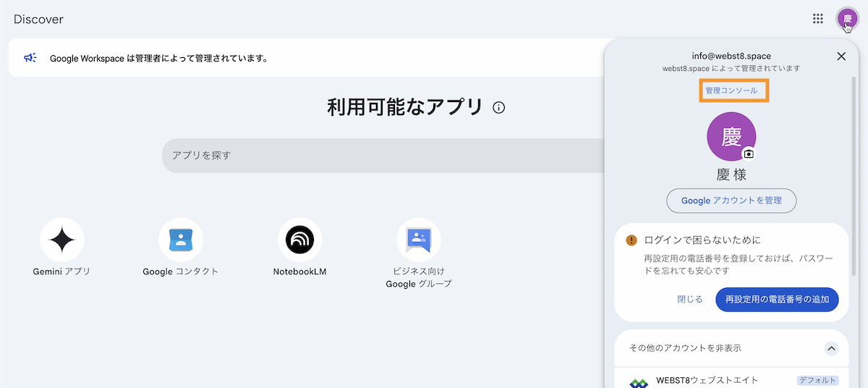Launch the NotebookLM app icon
This screenshot has width=868, height=388.
(299, 240)
